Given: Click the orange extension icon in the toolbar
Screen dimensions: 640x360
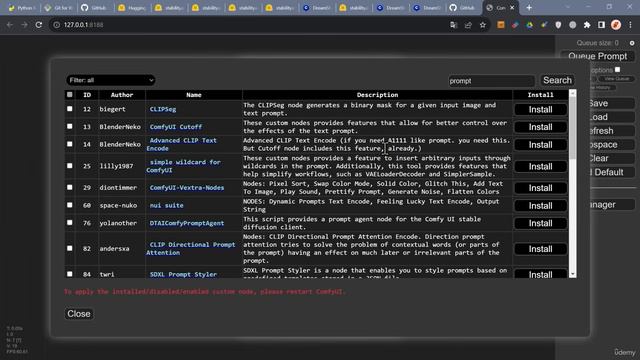Looking at the screenshot, I should click(x=501, y=25).
